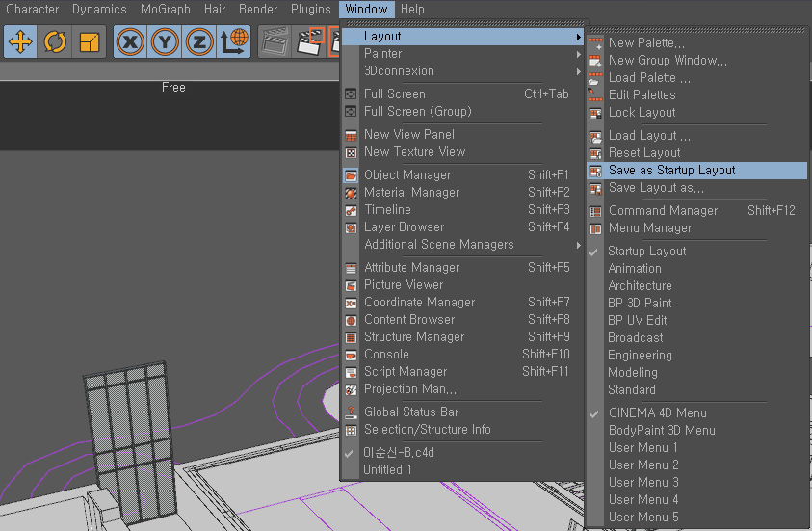Open Menu Manager
Image resolution: width=812 pixels, height=531 pixels.
tap(697, 228)
